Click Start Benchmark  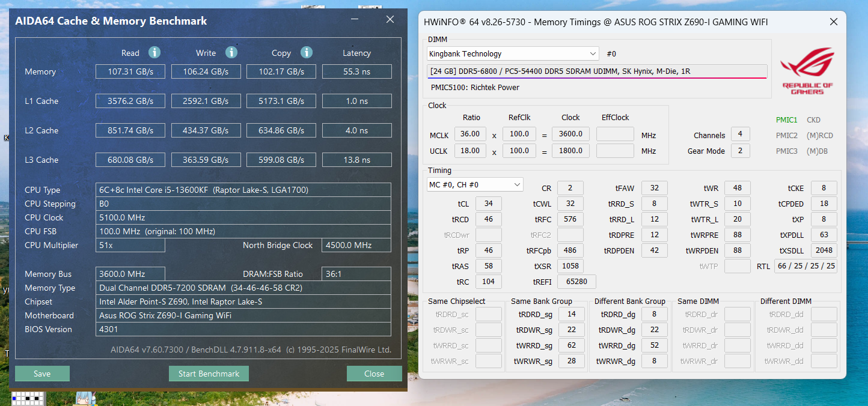[209, 374]
